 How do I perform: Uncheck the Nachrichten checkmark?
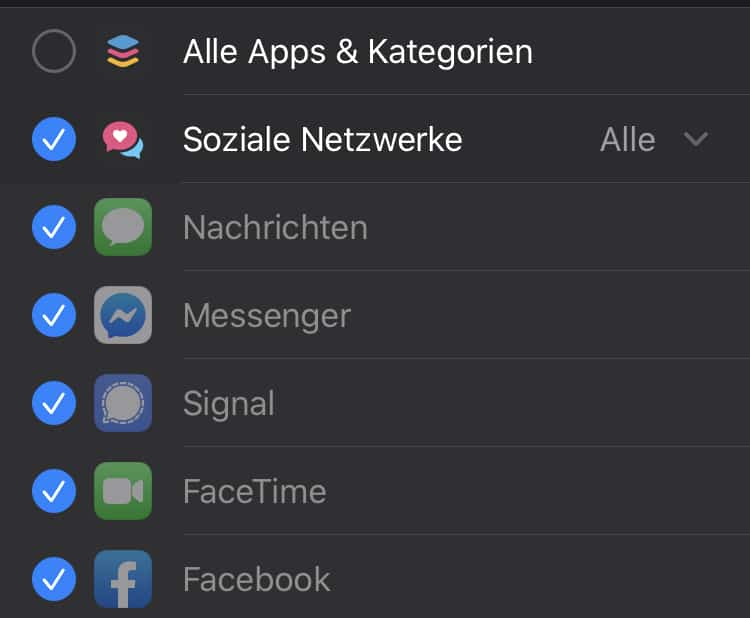(54, 227)
